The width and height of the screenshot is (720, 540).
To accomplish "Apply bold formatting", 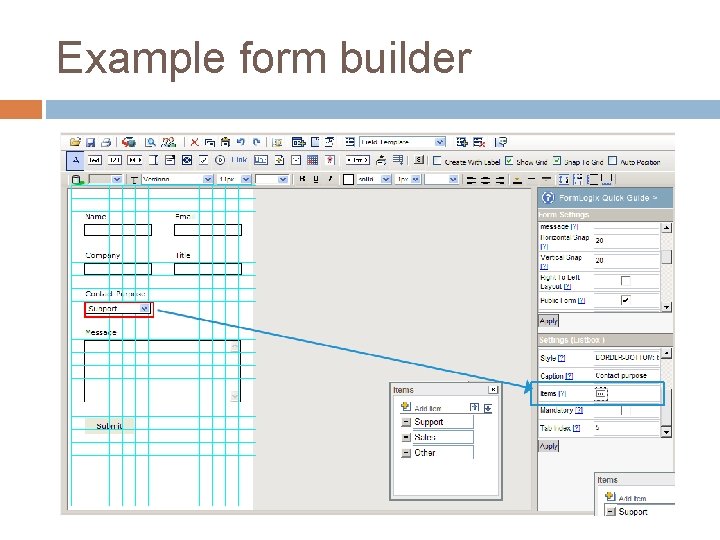I will [302, 179].
